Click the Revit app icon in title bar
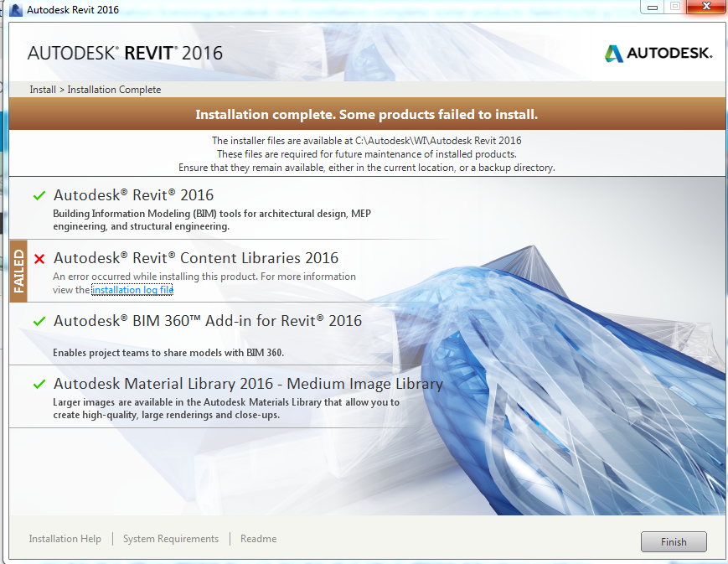Viewport: 728px width, 564px height. [15, 10]
